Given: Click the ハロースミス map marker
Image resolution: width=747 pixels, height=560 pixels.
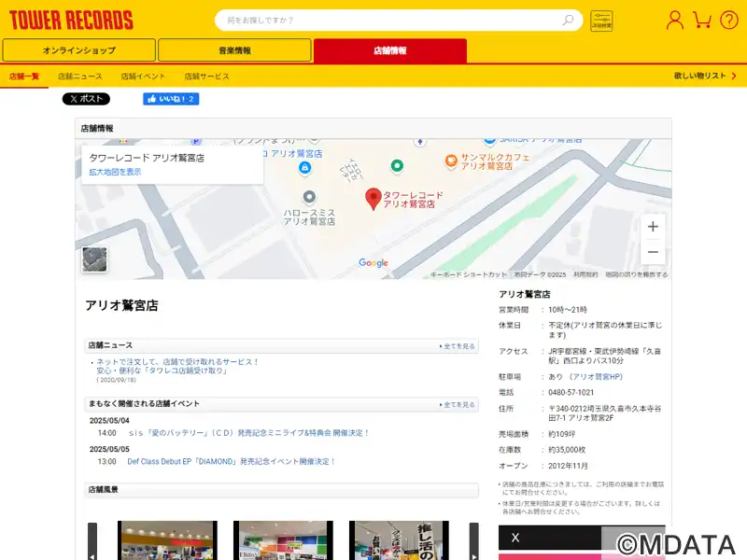Looking at the screenshot, I should (309, 197).
